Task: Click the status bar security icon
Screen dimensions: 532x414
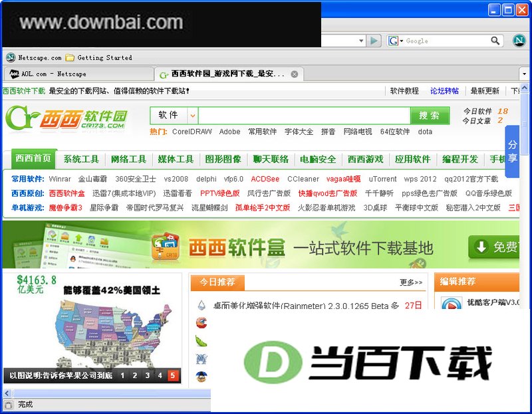Action: (x=9, y=405)
